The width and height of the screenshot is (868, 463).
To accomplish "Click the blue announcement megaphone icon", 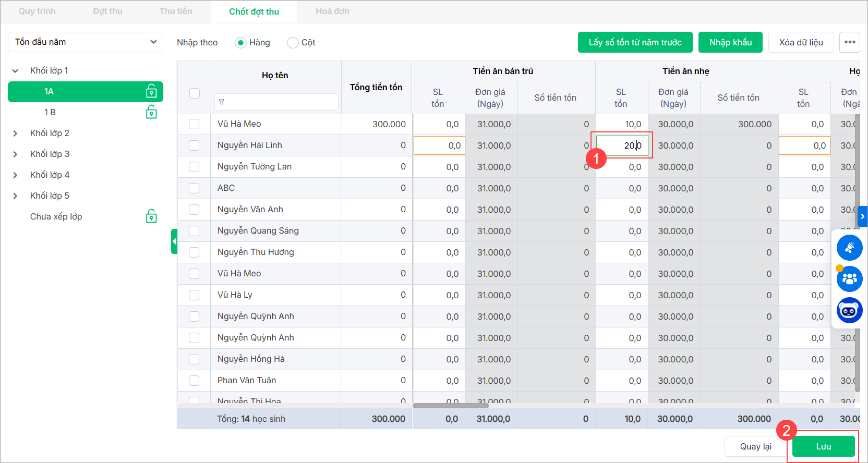I will (849, 248).
